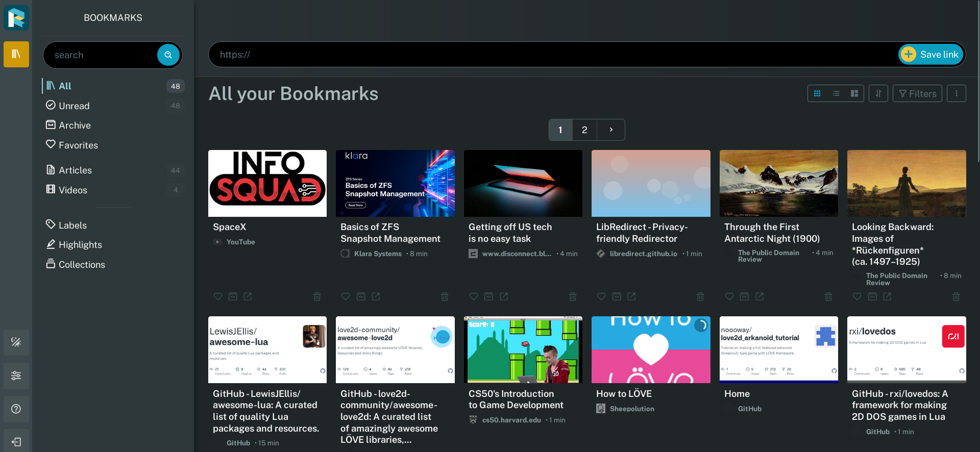Open the Filters panel
The image size is (980, 452).
tap(917, 93)
